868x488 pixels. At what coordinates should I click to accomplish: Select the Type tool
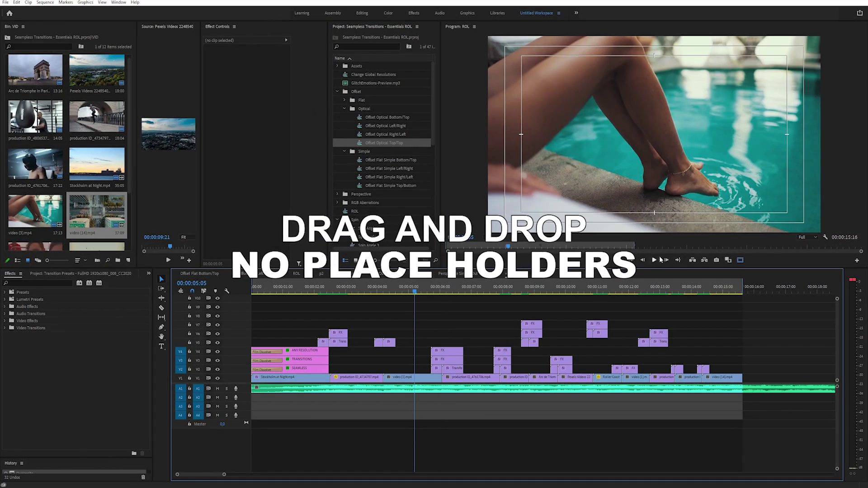(161, 346)
